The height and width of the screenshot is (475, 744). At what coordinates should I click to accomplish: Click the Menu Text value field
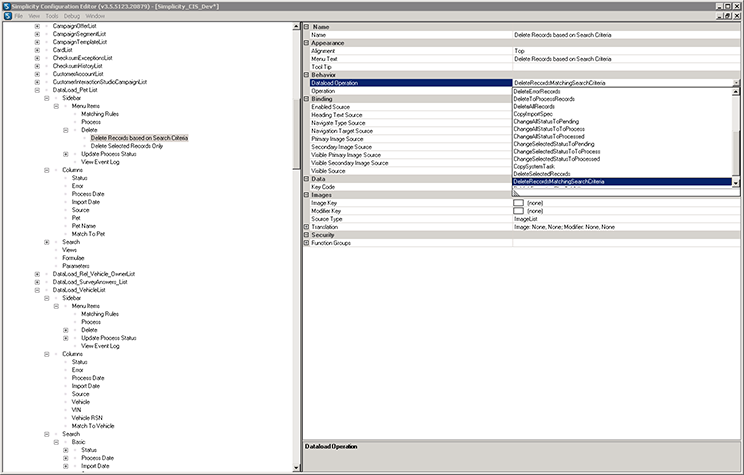pyautogui.click(x=626, y=59)
